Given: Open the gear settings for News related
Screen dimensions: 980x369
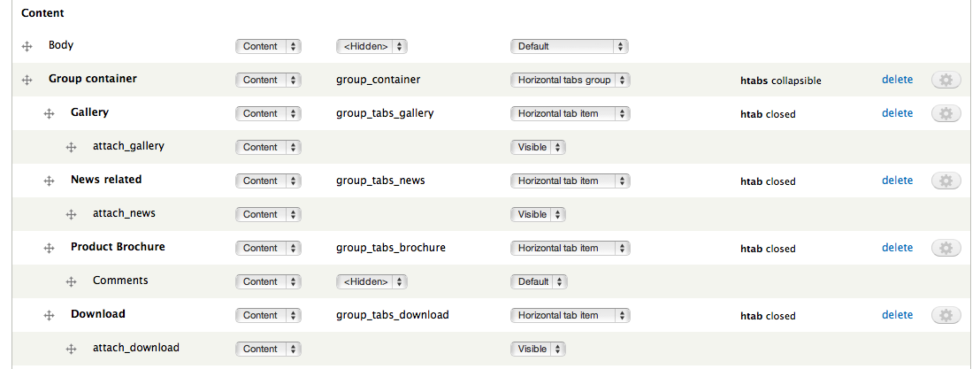Looking at the screenshot, I should click(x=946, y=181).
